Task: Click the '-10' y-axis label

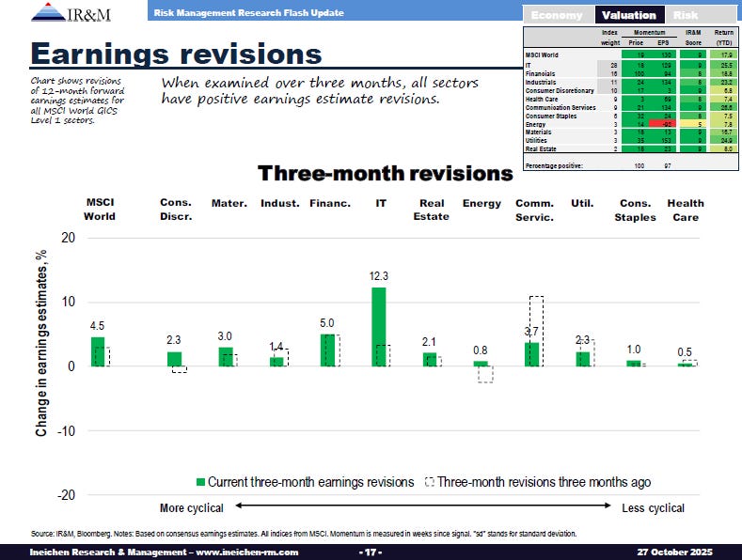Action: click(x=66, y=431)
